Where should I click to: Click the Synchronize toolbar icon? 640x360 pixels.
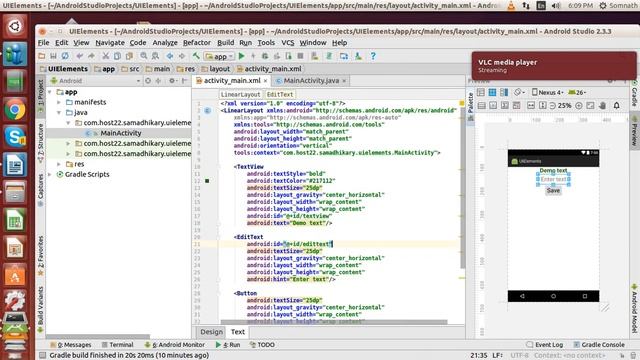tap(65, 56)
